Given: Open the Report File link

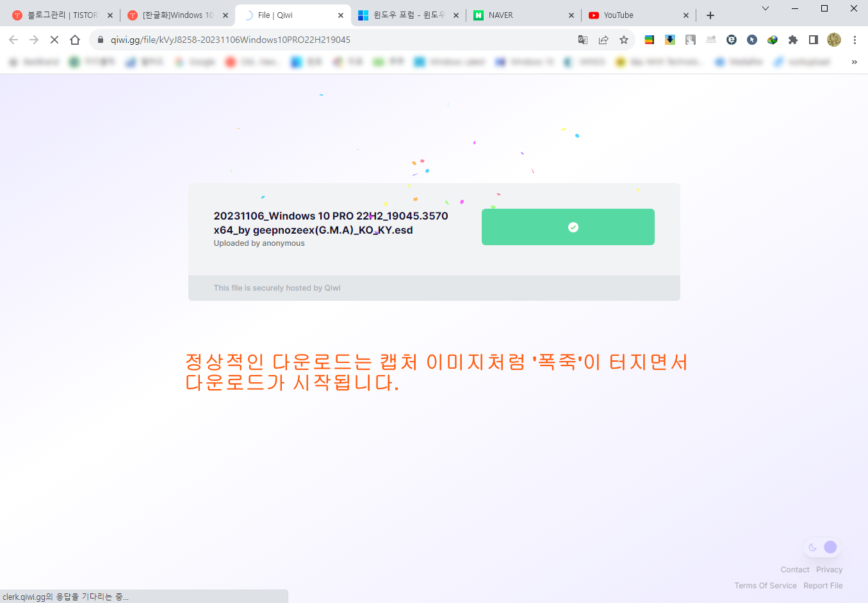Looking at the screenshot, I should pos(823,586).
